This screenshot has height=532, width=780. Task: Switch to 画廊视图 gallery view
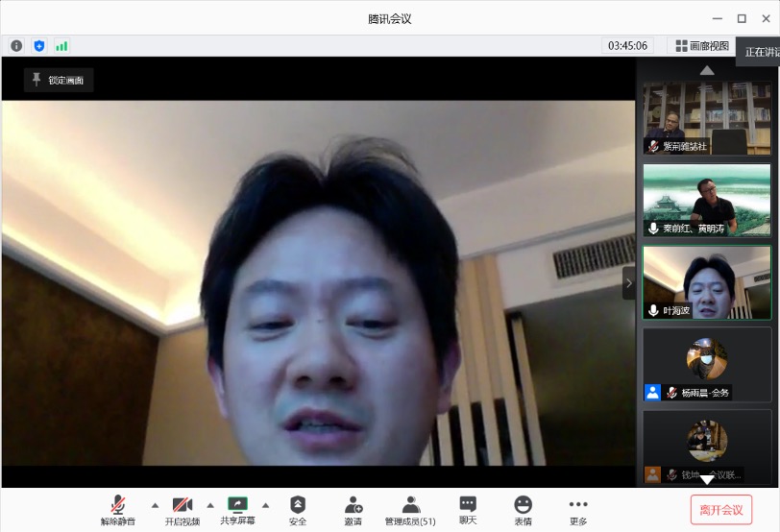[702, 45]
